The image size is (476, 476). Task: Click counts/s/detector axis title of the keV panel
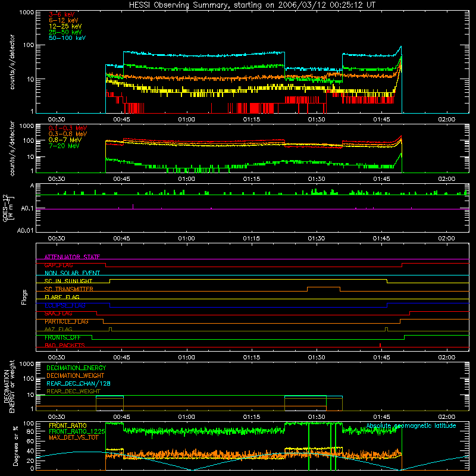[x=12, y=62]
